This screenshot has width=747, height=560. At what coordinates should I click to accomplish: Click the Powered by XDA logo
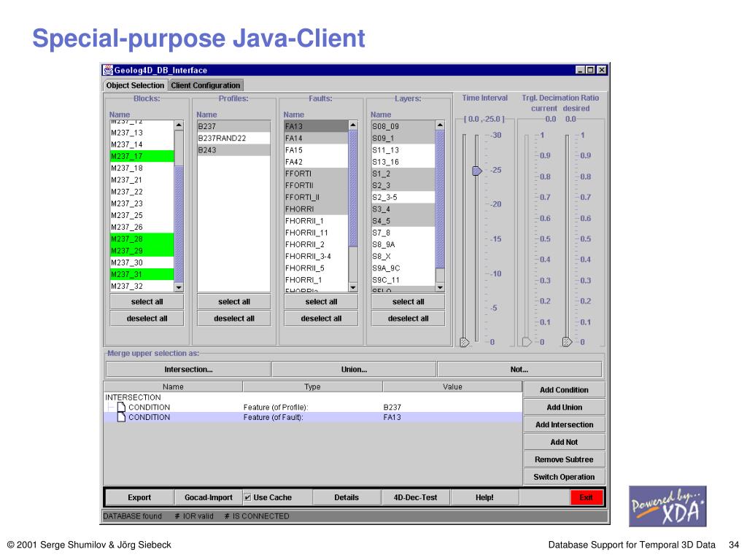point(667,506)
